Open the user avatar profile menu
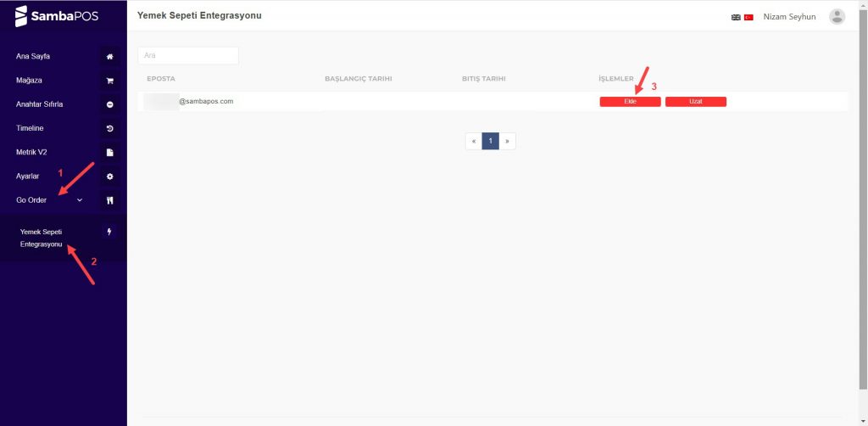The width and height of the screenshot is (868, 426). pyautogui.click(x=837, y=17)
